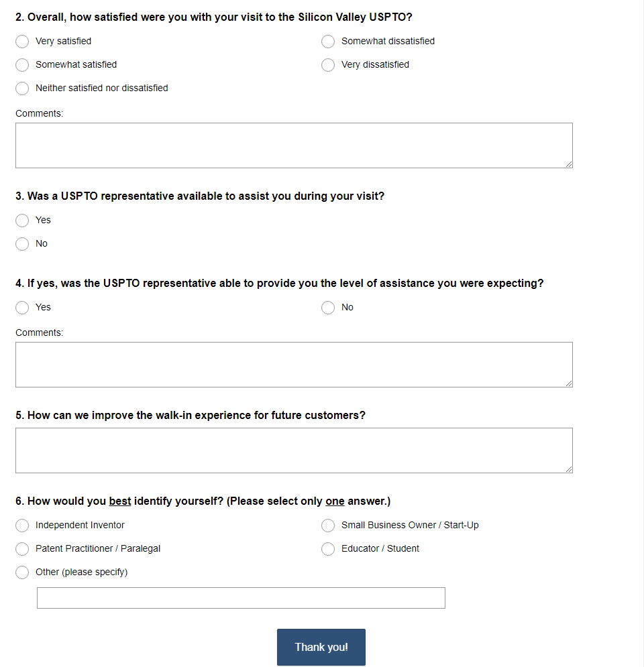Answer 'Yes' to representative availability question 3
This screenshot has width=644, height=667.
(22, 221)
